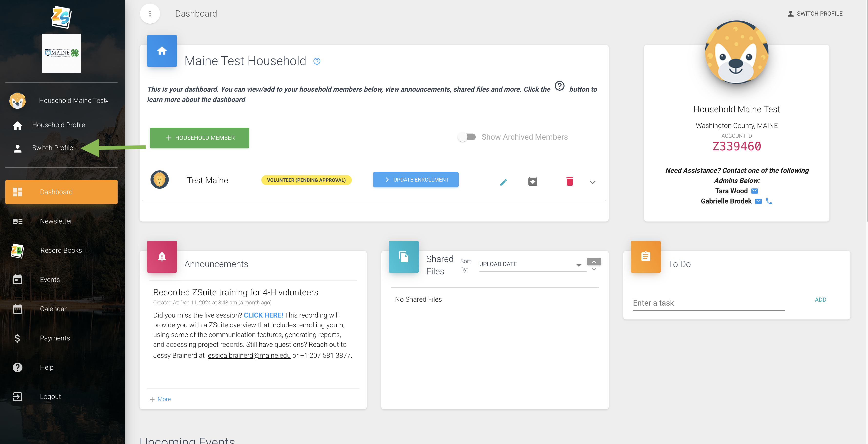
Task: Open Events in the sidebar
Action: point(50,280)
